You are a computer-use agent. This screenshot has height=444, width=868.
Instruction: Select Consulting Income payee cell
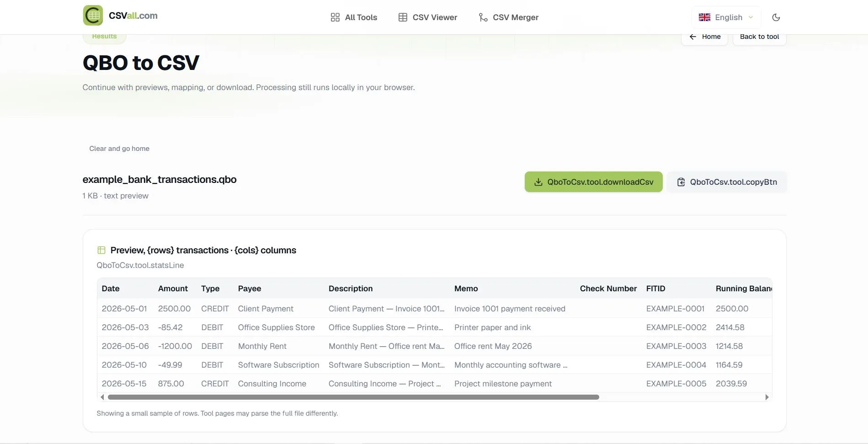272,384
